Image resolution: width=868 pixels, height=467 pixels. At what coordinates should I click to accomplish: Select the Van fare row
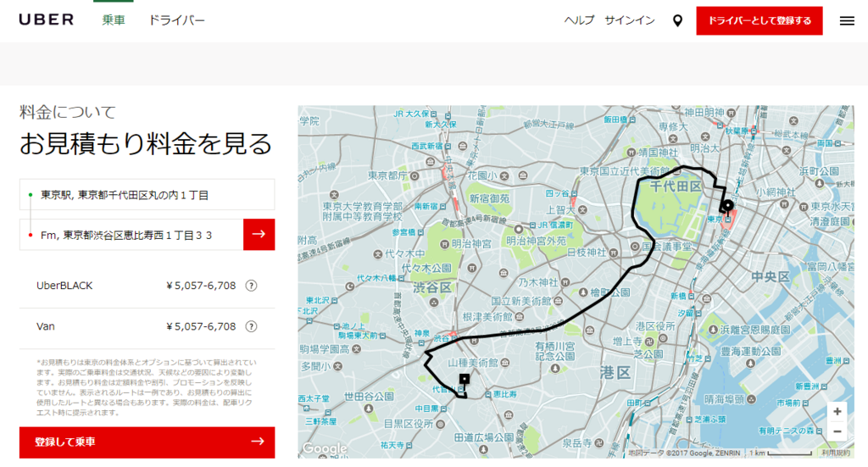click(147, 327)
